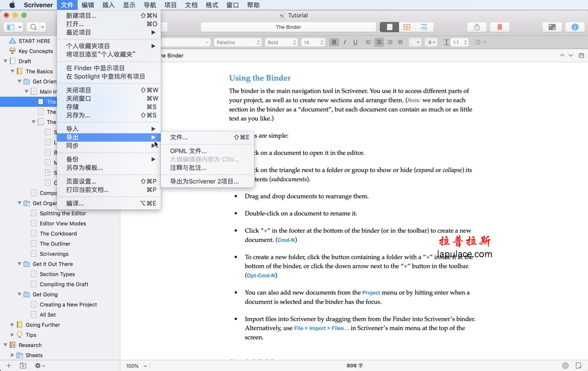Open highlight color dropdown

point(432,42)
